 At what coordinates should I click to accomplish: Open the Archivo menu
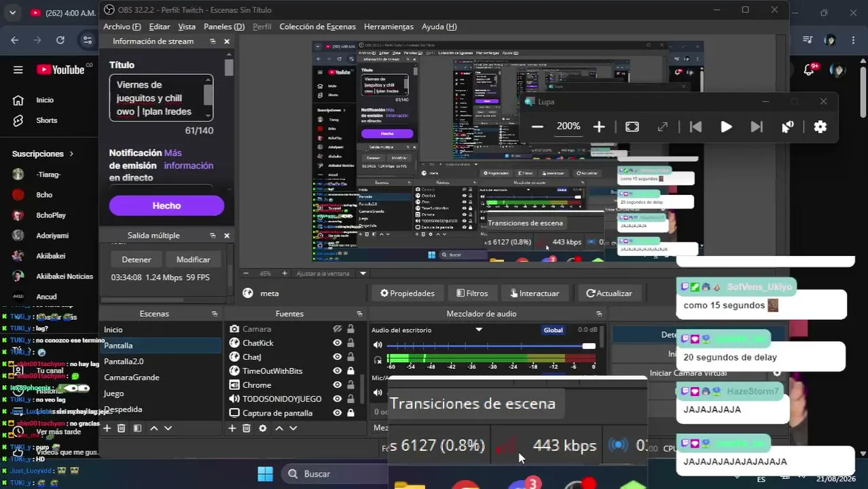click(122, 26)
